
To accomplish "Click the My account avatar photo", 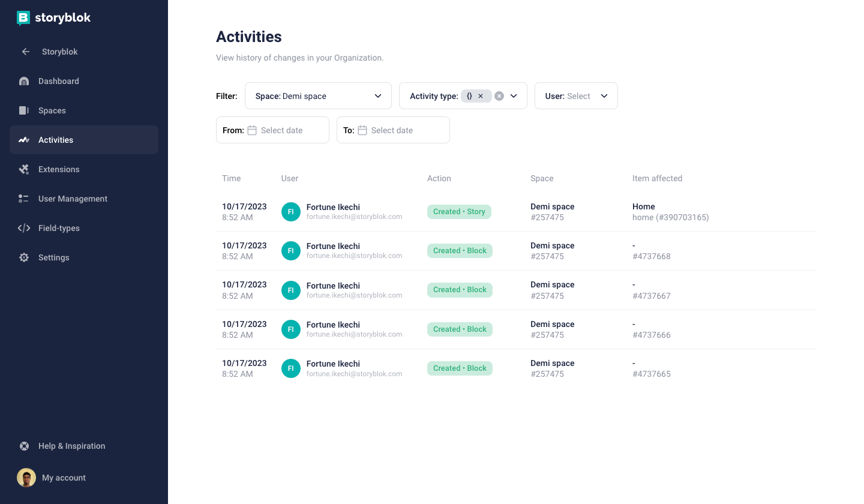I will click(x=26, y=478).
